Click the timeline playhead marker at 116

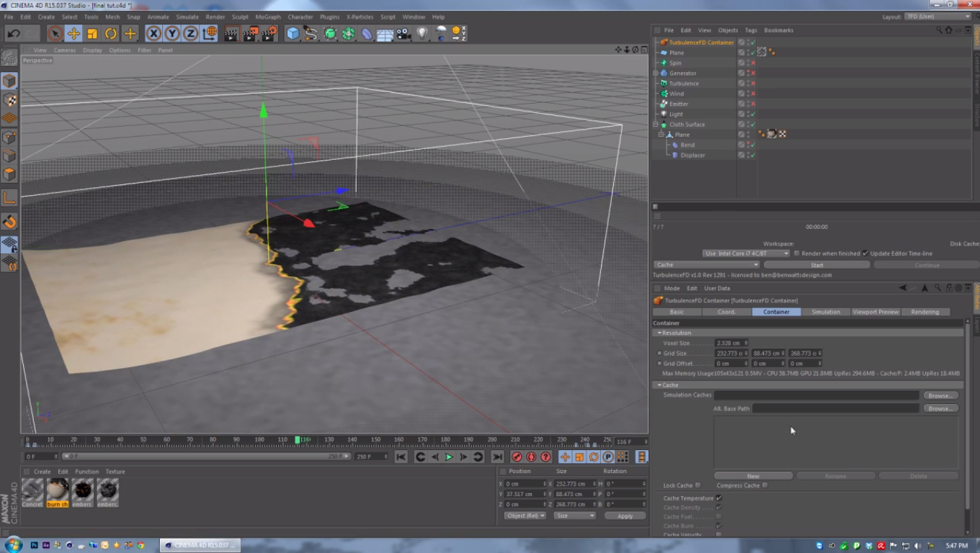[x=298, y=439]
